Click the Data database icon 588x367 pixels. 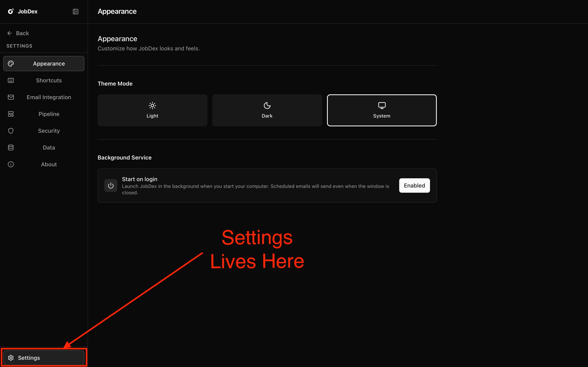(x=11, y=147)
